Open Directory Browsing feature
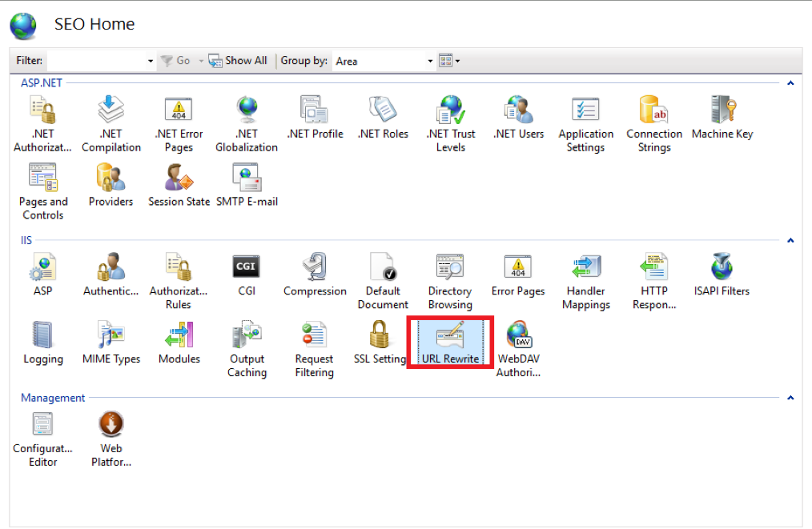The width and height of the screenshot is (812, 529). (x=450, y=281)
